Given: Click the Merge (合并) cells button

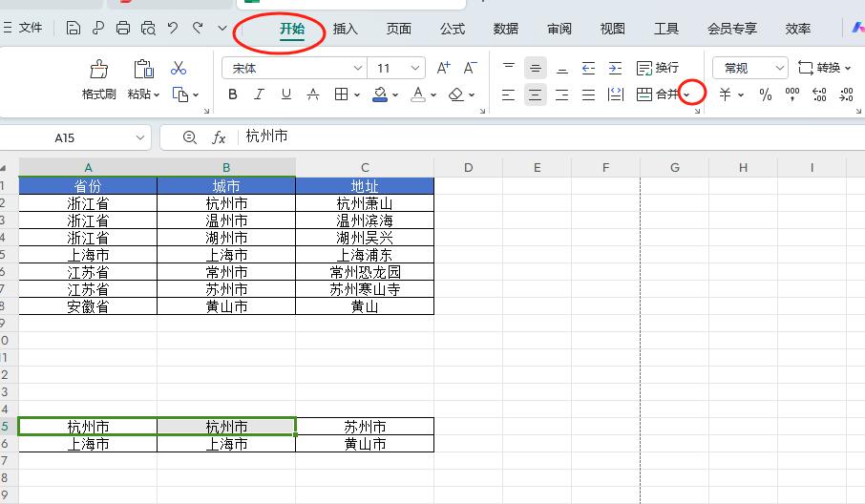Looking at the screenshot, I should coord(657,94).
